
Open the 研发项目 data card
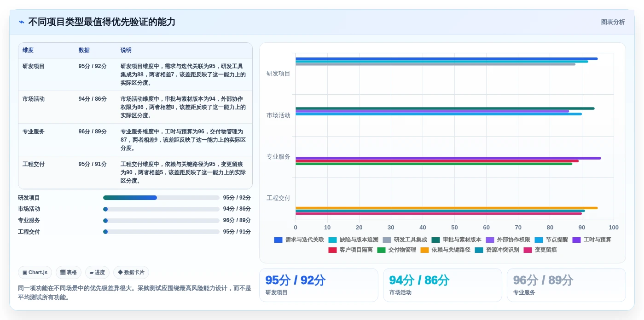pyautogui.click(x=319, y=285)
